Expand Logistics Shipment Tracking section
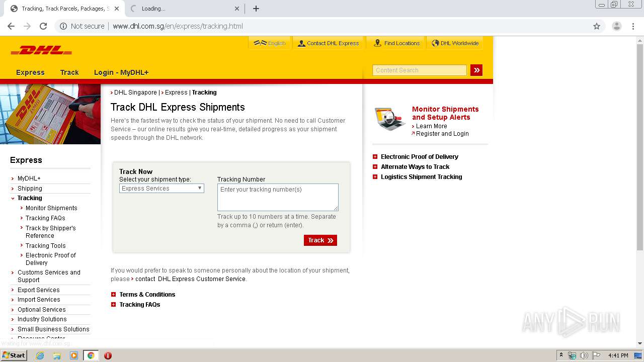 pyautogui.click(x=375, y=177)
